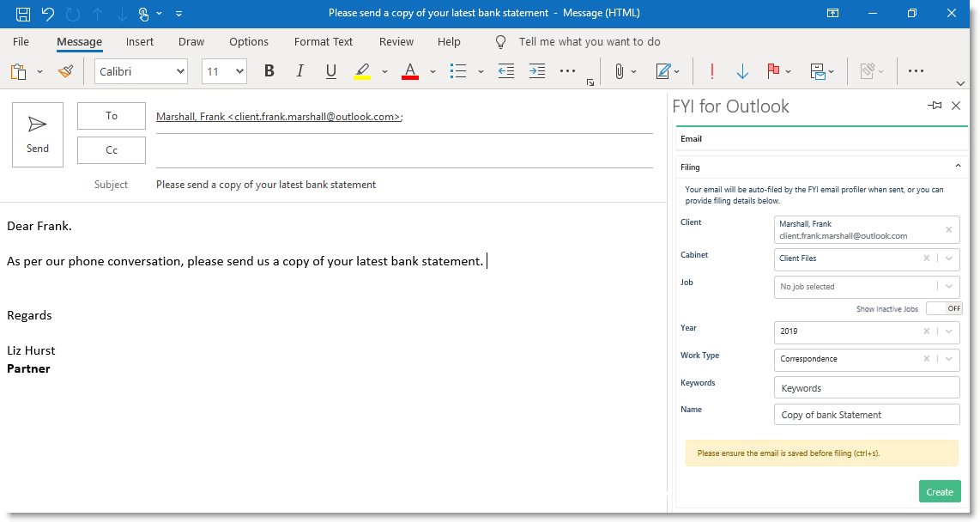Mark message High Importance
980x523 pixels.
[x=712, y=71]
